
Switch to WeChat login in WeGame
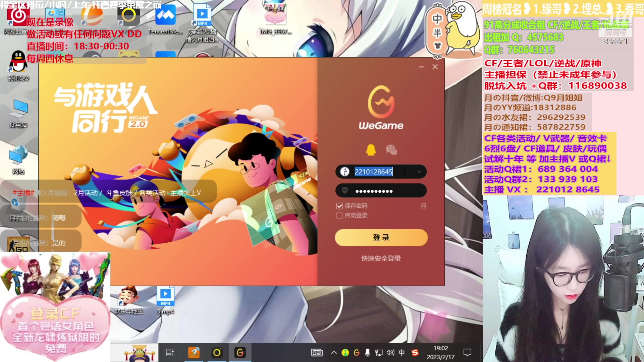pos(391,150)
